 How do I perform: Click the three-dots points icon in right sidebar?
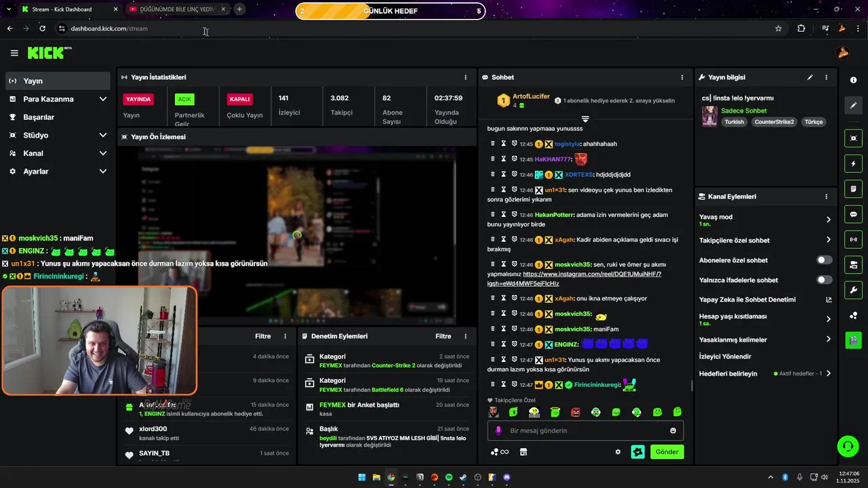point(853,315)
